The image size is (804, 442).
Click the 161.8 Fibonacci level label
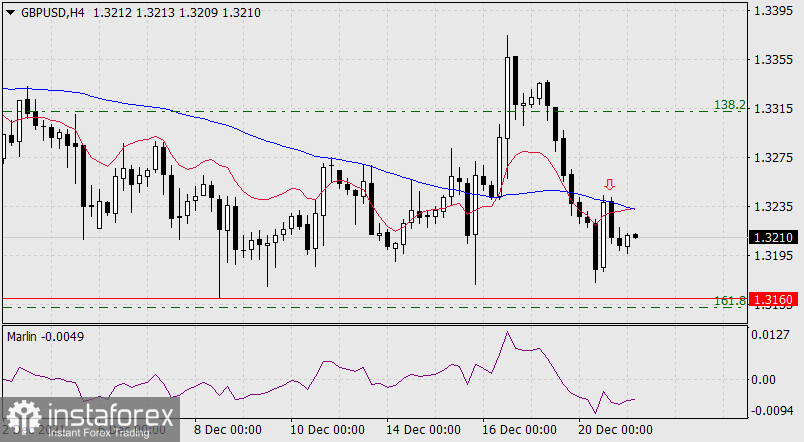(x=727, y=300)
